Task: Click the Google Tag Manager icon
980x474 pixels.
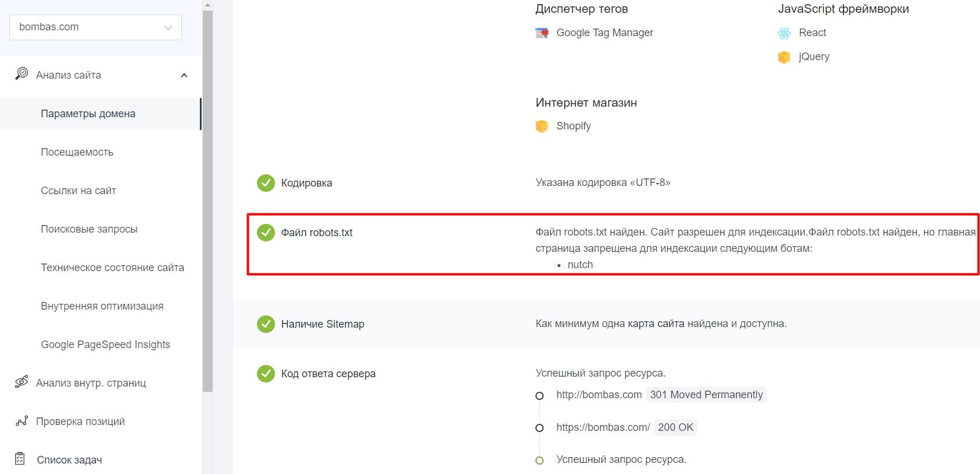Action: 542,33
